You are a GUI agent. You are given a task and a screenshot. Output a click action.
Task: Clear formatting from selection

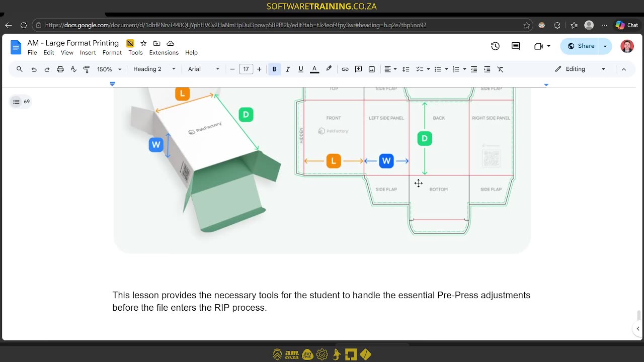(501, 69)
